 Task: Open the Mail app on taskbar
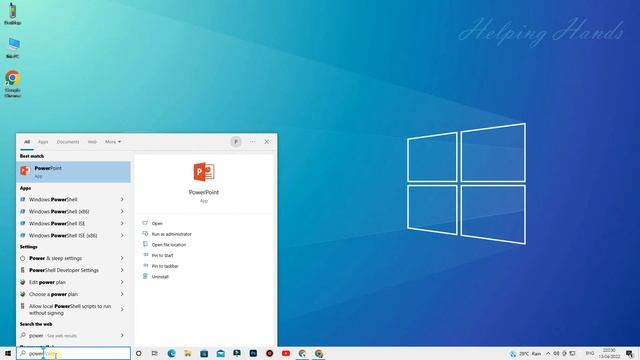click(220, 353)
